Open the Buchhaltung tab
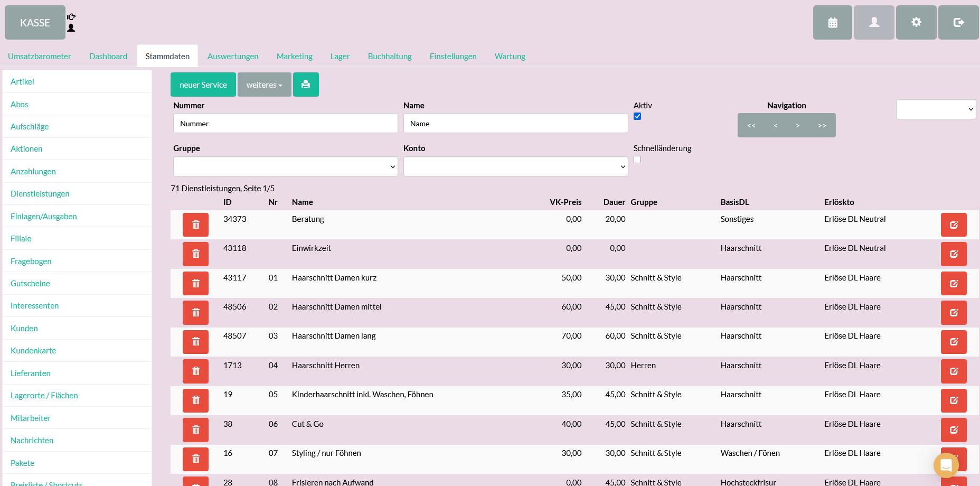Screen dimensions: 980x486 click(x=390, y=57)
